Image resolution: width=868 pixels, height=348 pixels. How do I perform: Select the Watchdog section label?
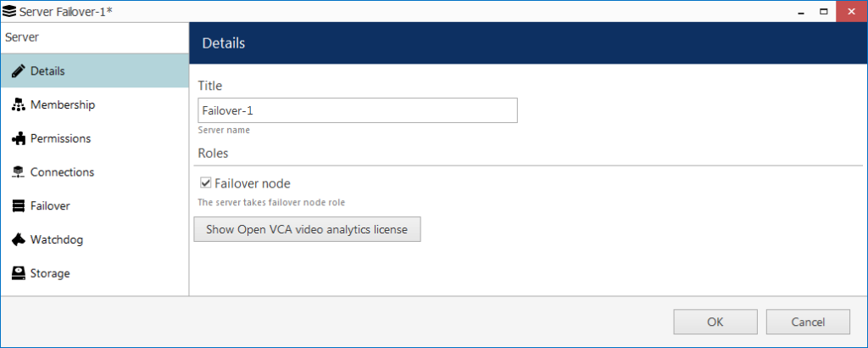pos(57,240)
